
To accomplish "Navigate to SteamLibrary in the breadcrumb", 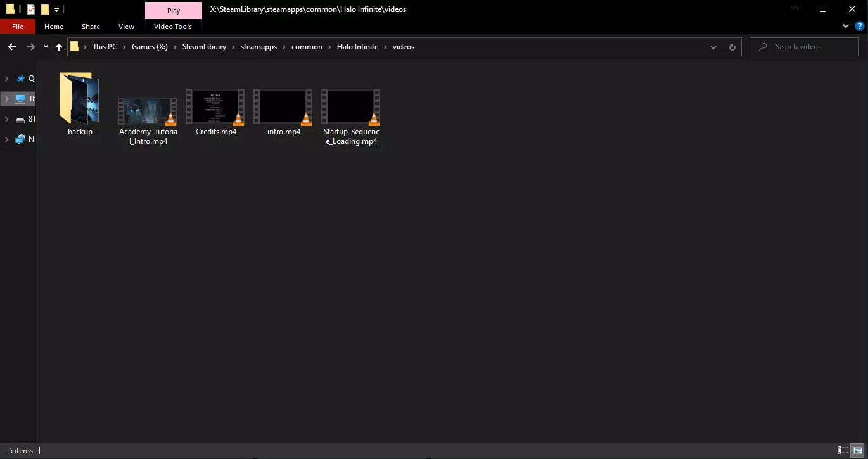I will pyautogui.click(x=204, y=47).
